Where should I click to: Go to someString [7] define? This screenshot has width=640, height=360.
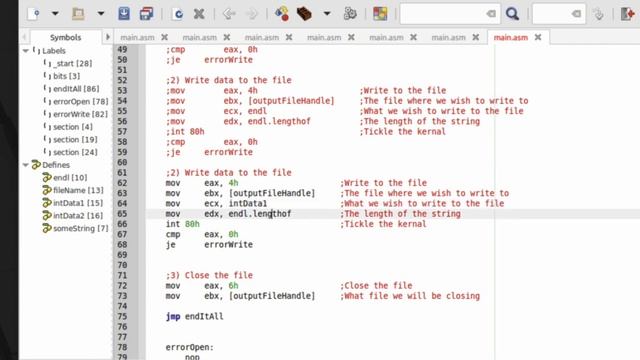[x=81, y=228]
